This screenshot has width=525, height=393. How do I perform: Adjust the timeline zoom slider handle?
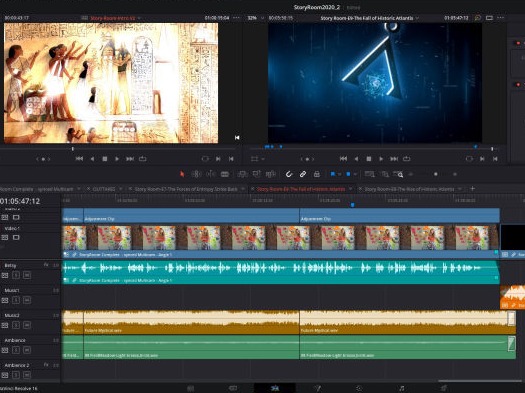[x=436, y=174]
